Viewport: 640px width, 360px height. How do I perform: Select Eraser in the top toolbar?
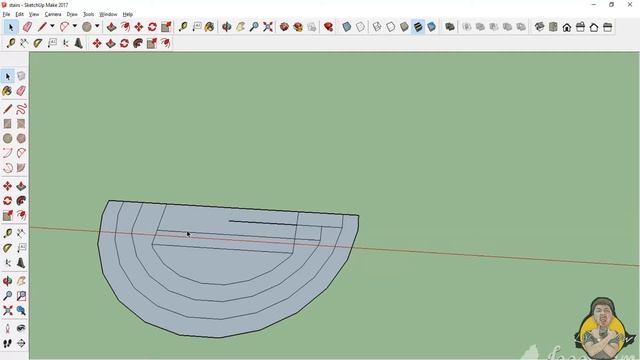pos(27,27)
